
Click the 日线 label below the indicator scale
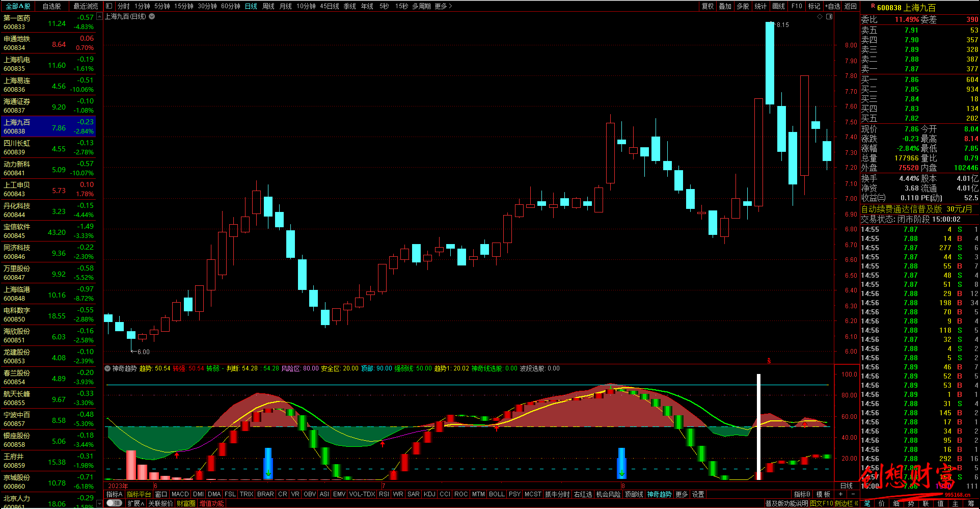point(846,486)
